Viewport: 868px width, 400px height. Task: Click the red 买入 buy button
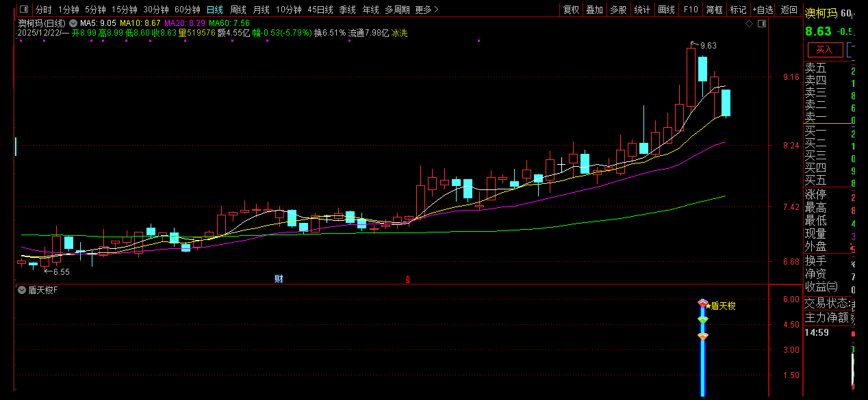[x=825, y=49]
